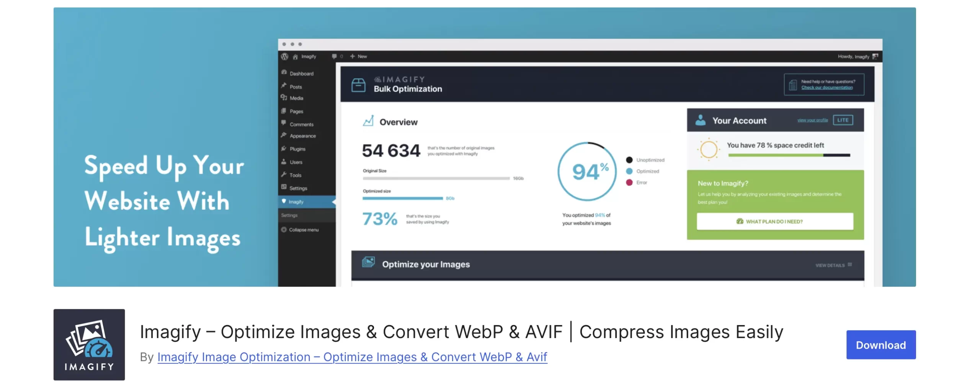
Task: Click the Overview chart icon
Action: [x=368, y=121]
